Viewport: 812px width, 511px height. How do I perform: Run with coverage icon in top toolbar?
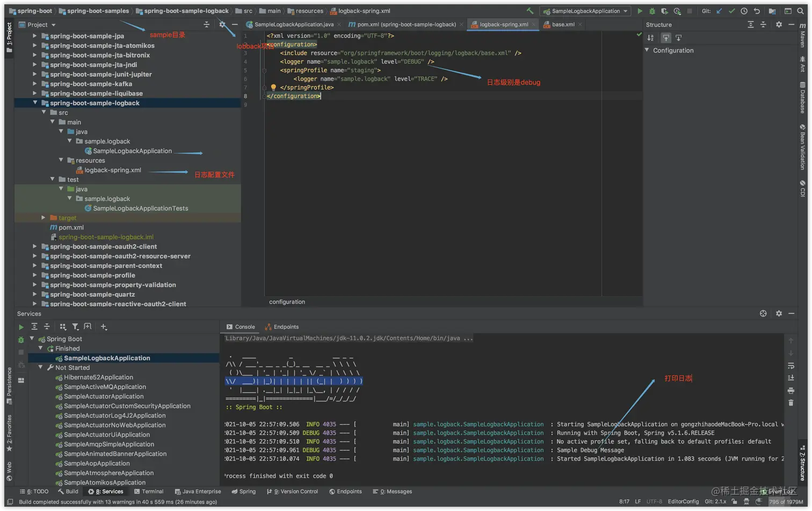[x=664, y=11]
